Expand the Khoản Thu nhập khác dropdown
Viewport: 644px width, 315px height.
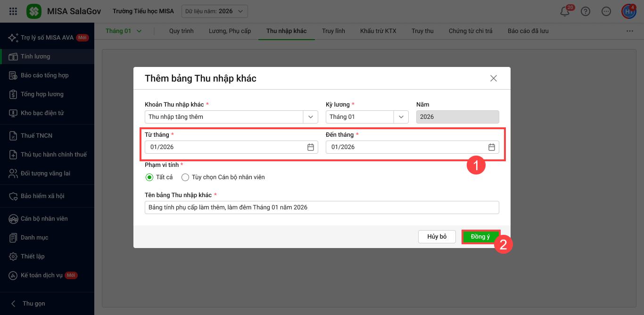(310, 117)
